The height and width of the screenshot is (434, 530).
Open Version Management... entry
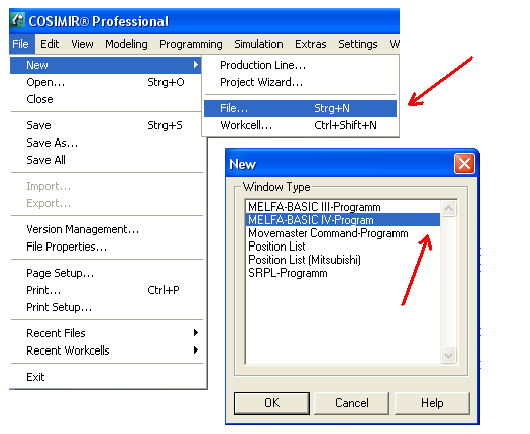106,230
